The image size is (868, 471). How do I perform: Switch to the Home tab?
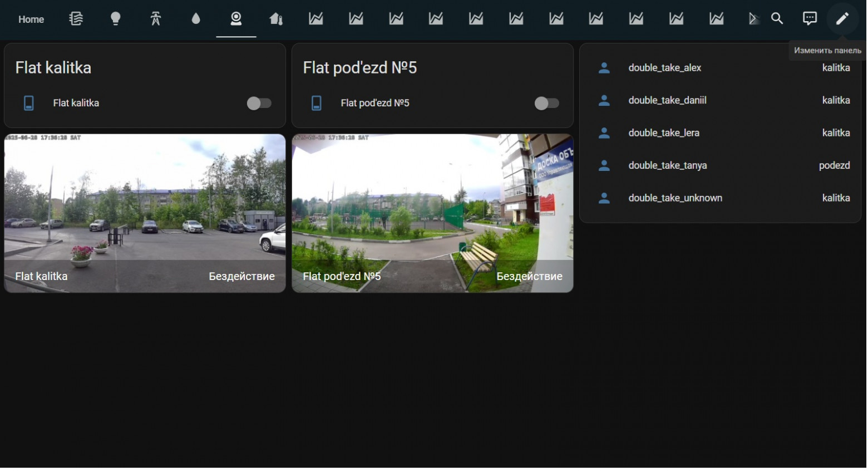click(31, 19)
